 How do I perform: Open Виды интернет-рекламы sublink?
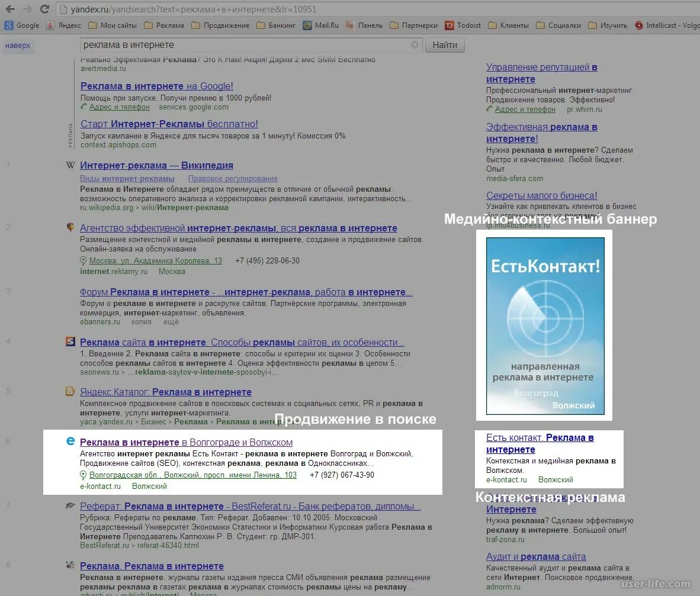coord(127,178)
